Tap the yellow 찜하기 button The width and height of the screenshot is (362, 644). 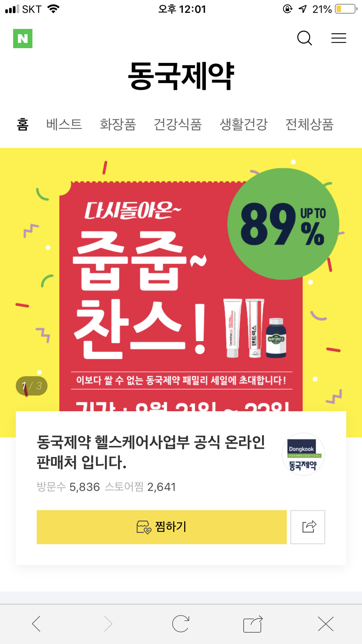tap(162, 527)
